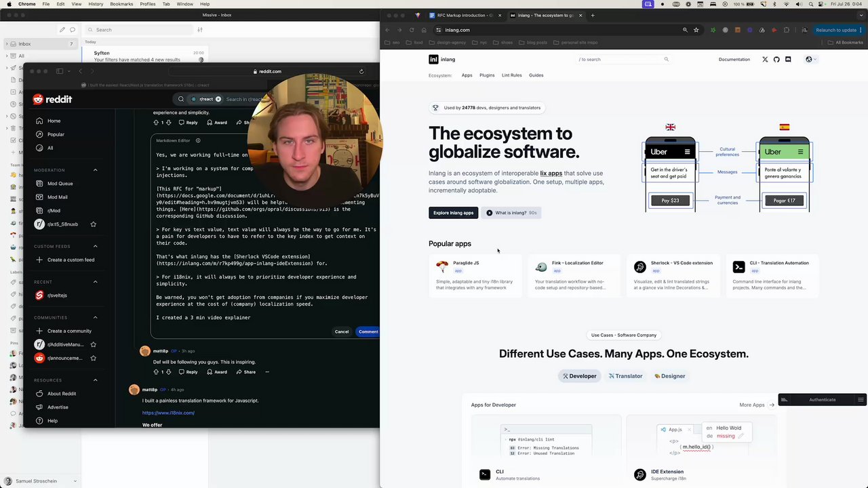The width and height of the screenshot is (868, 488).
Task: Click the hamburger menu on Authenticate bar
Action: pyautogui.click(x=861, y=400)
